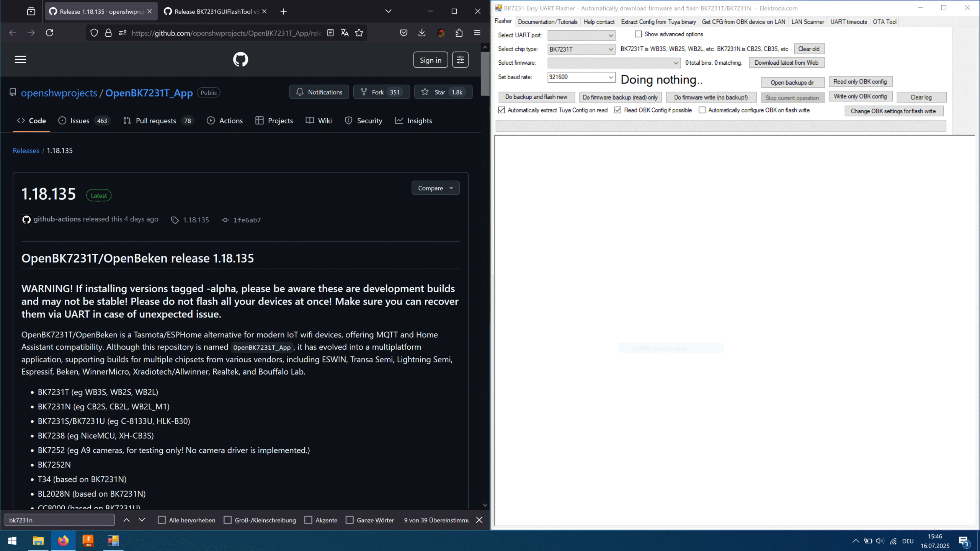Screen dimensions: 980x551
Task: Open the GitHub hamburger navigation menu
Action: [x=20, y=60]
